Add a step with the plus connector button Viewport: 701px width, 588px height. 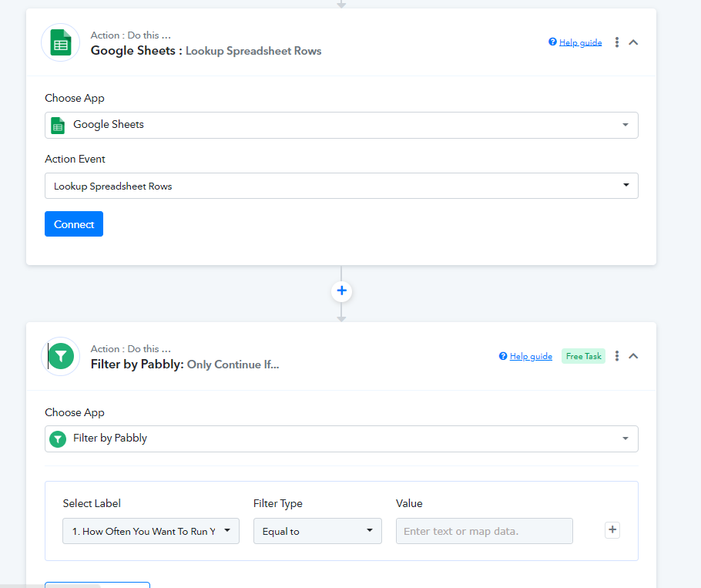coord(341,291)
